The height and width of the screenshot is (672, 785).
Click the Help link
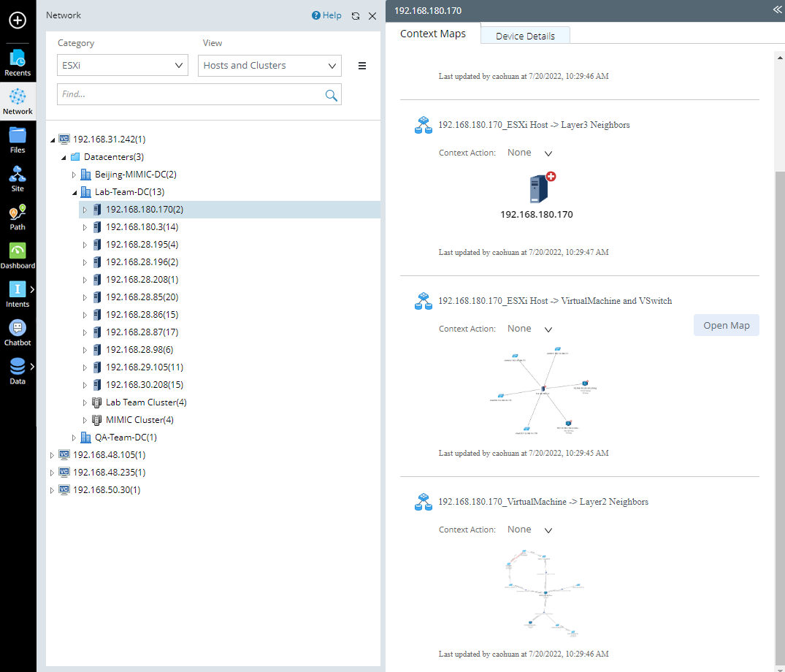point(326,15)
